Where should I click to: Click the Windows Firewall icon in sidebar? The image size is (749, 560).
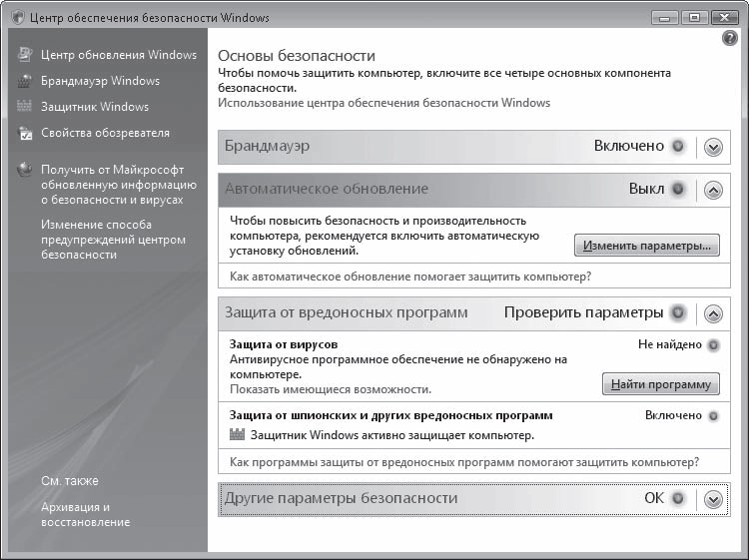click(x=25, y=81)
